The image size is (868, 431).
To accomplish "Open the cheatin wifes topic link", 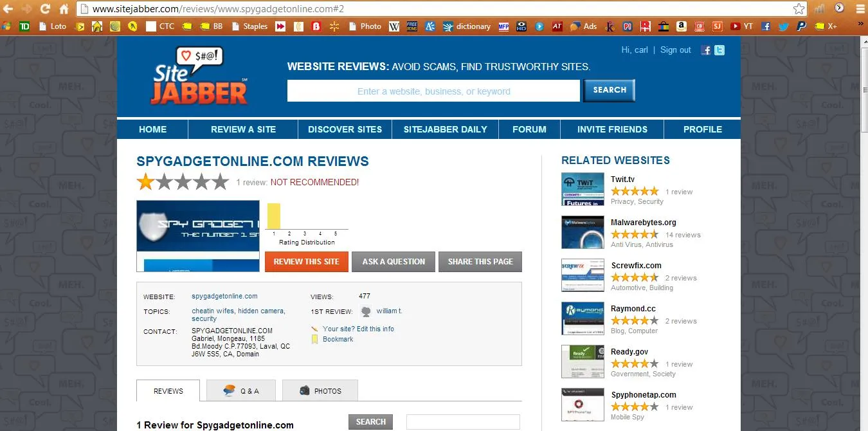I will click(x=213, y=311).
